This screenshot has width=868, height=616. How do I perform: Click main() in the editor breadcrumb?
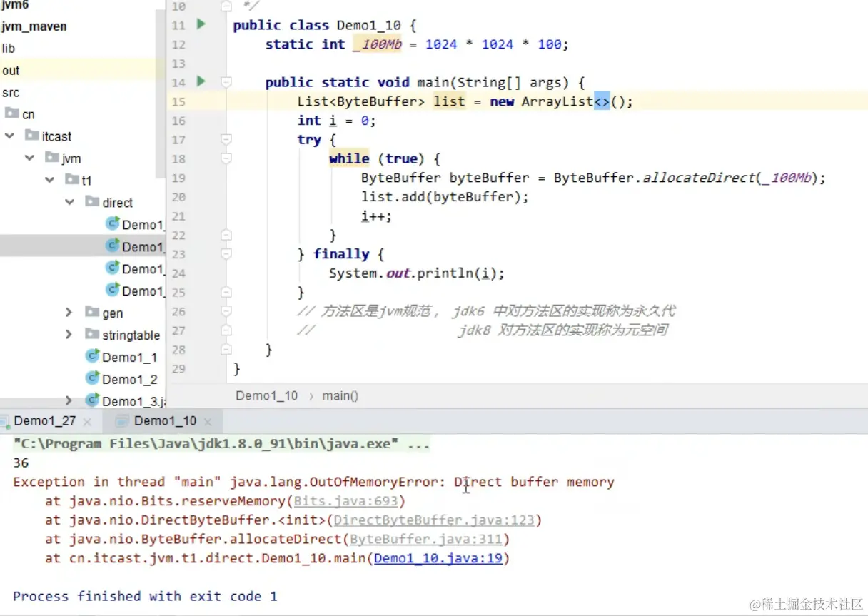tap(340, 395)
